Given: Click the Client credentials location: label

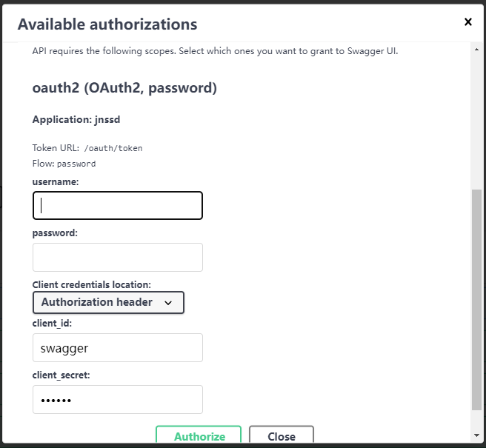Looking at the screenshot, I should (x=92, y=284).
